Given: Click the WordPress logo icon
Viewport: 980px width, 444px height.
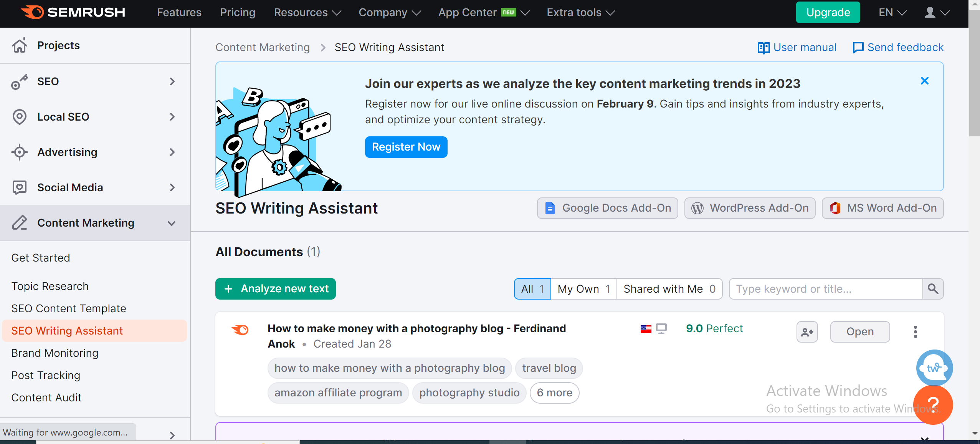Looking at the screenshot, I should click(x=697, y=208).
